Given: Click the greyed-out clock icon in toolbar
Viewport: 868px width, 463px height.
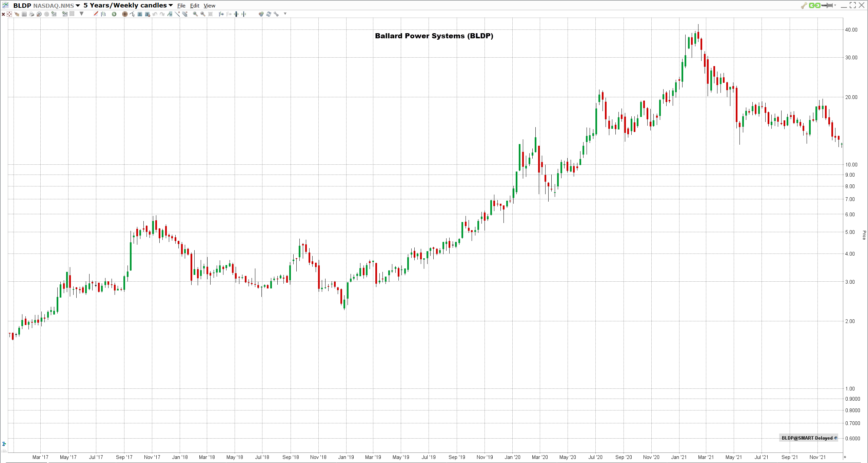Looking at the screenshot, I should coord(46,14).
